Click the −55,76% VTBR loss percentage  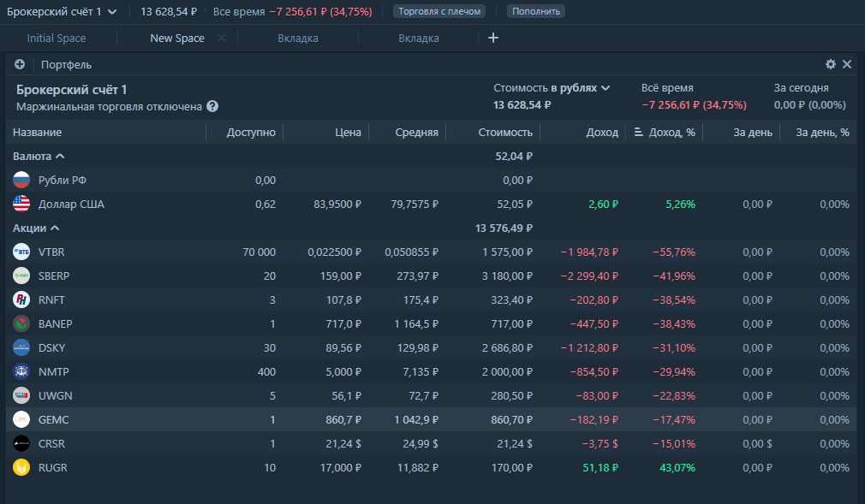[x=674, y=252]
